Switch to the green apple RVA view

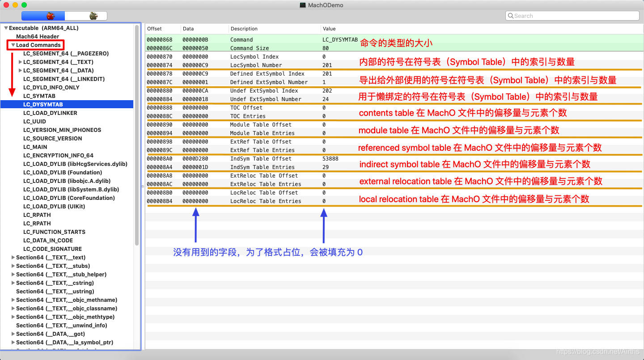[86, 16]
